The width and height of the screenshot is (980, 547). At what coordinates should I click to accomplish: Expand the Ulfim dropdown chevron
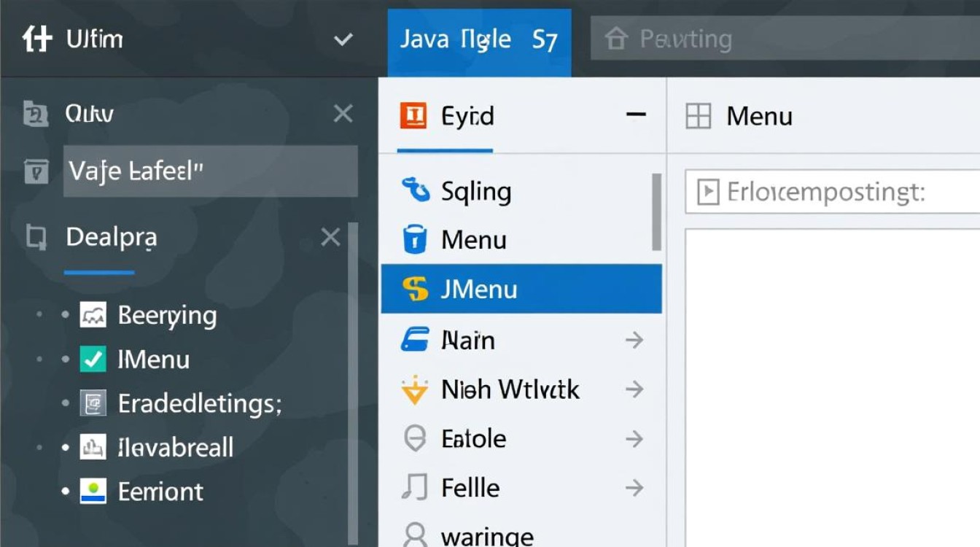pos(343,39)
